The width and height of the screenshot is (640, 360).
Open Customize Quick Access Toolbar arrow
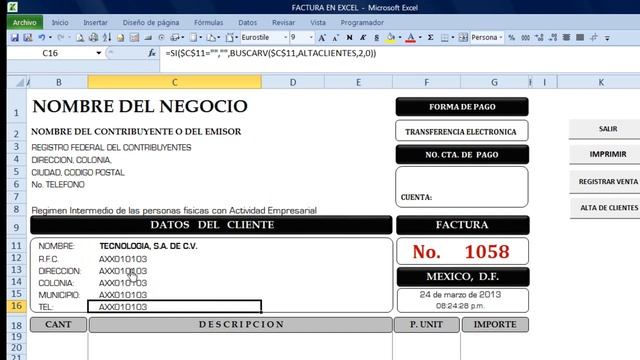point(607,38)
